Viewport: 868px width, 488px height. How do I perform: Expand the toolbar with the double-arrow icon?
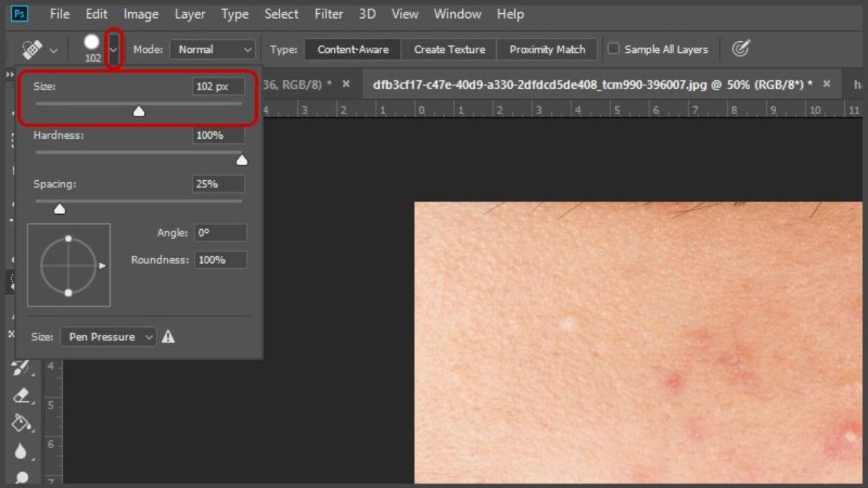coord(10,74)
